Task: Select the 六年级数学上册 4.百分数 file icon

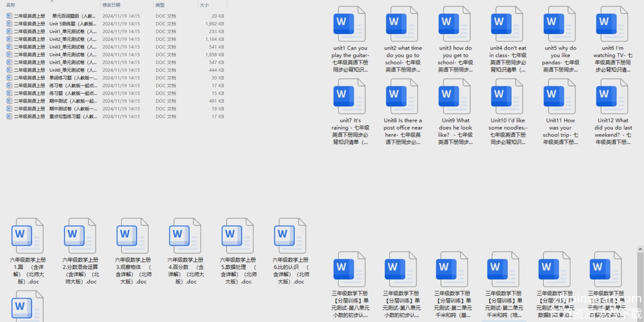Action: tap(185, 237)
